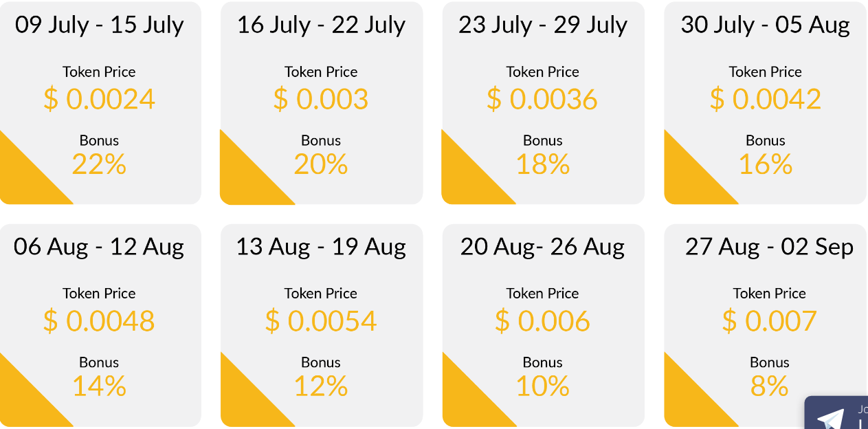This screenshot has height=429, width=868.
Task: Click the $ 0.003 token price
Action: click(x=321, y=99)
